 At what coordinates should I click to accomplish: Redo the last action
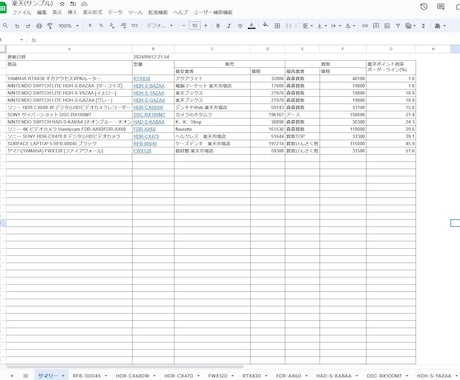pos(28,26)
